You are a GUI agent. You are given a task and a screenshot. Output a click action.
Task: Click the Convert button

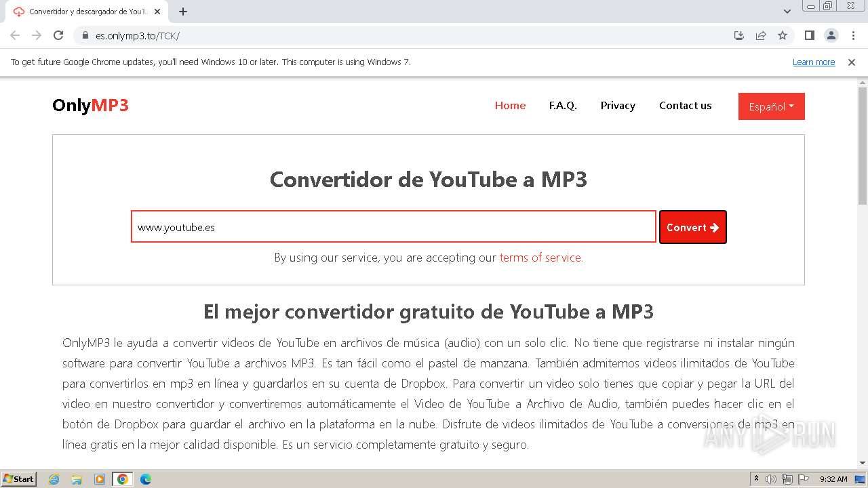tap(693, 227)
